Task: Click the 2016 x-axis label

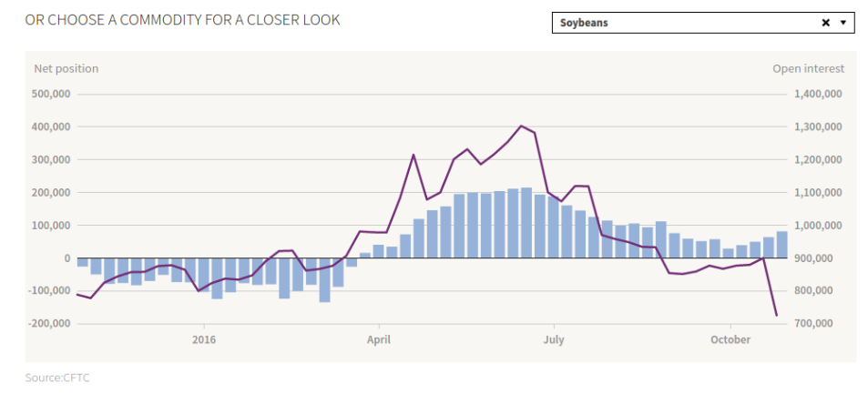Action: point(204,339)
